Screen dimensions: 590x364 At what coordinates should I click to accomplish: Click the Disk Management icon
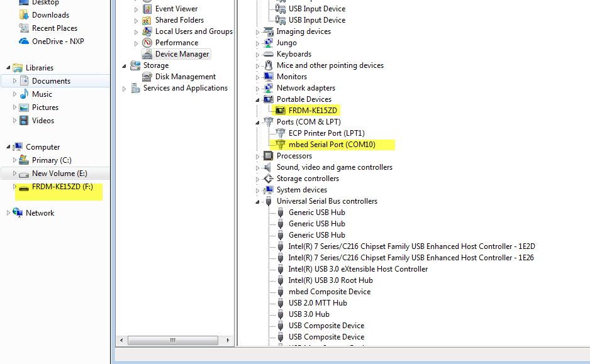tap(147, 77)
